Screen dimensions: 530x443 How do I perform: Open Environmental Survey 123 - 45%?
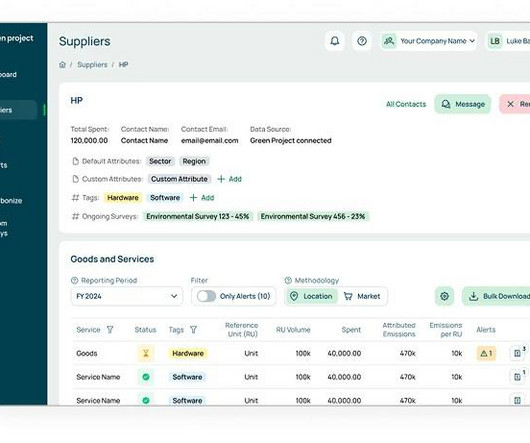click(x=198, y=216)
